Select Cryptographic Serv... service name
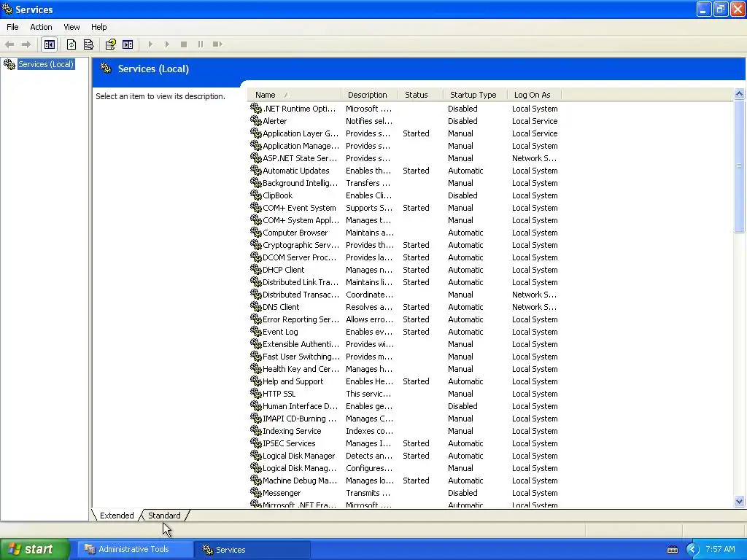747x560 pixels. click(301, 245)
